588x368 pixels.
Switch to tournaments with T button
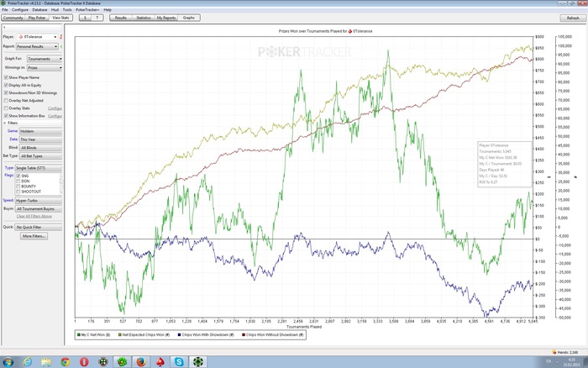tap(97, 18)
